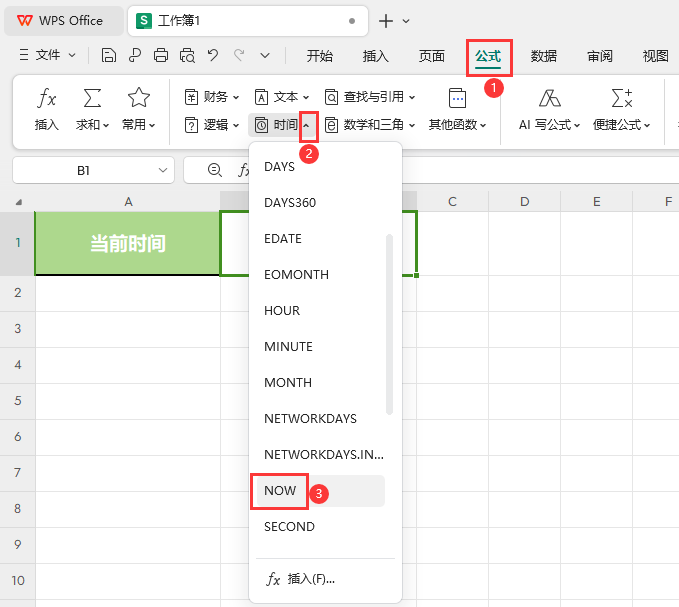Click the Select All corner triangle
This screenshot has height=607, width=679.
tap(18, 202)
